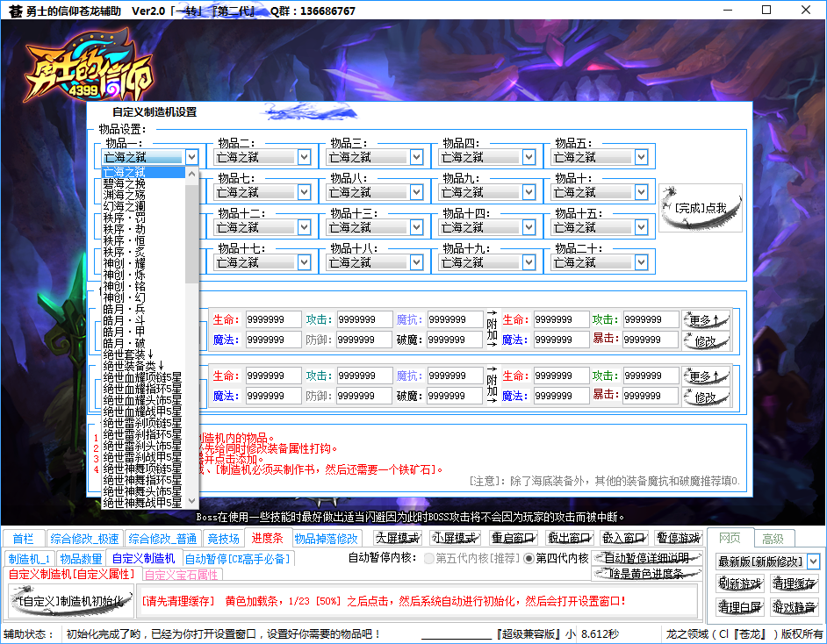Image resolution: width=827 pixels, height=644 pixels.
Task: Select 绝世套装↓ list entry
Action: click(x=143, y=354)
